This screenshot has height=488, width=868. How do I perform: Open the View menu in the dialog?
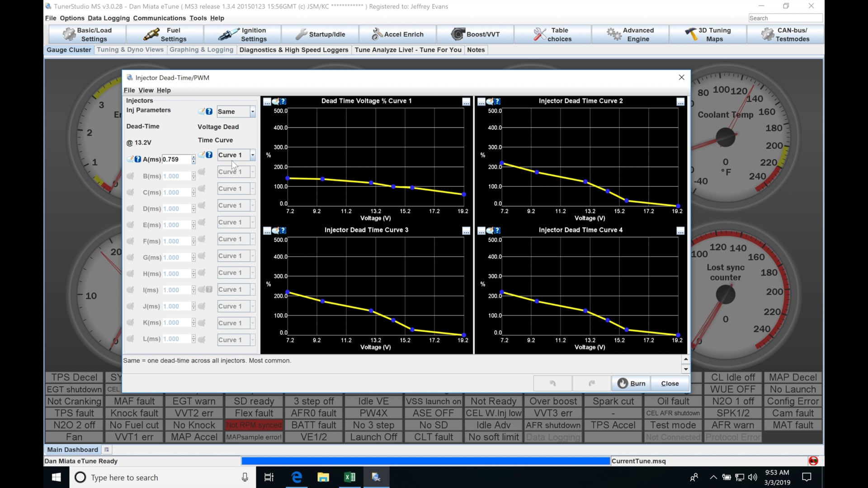coord(146,90)
